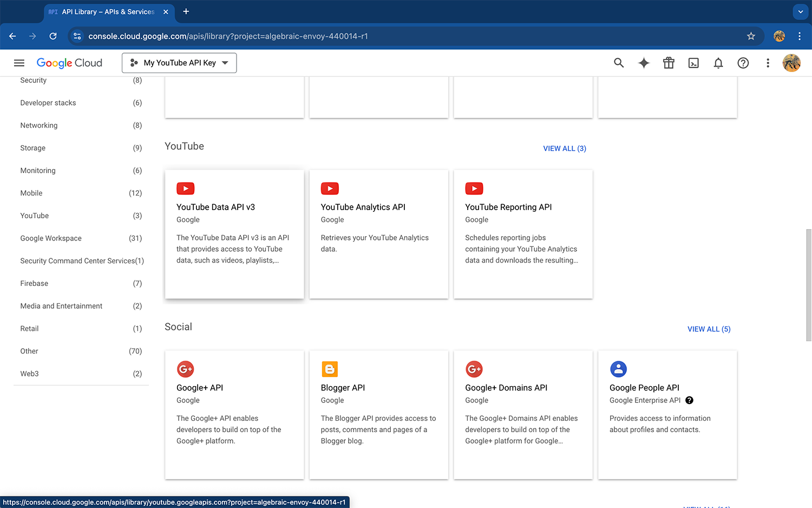
Task: Reload the current page
Action: pos(53,36)
